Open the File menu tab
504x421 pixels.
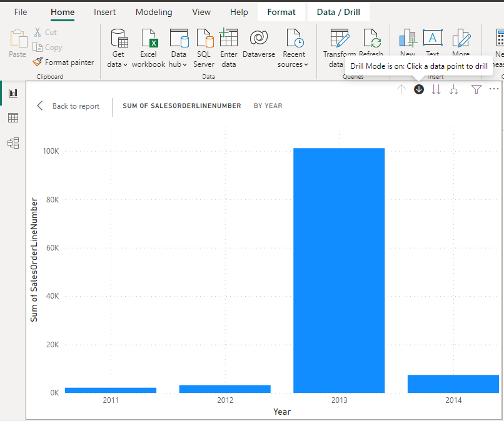[21, 12]
